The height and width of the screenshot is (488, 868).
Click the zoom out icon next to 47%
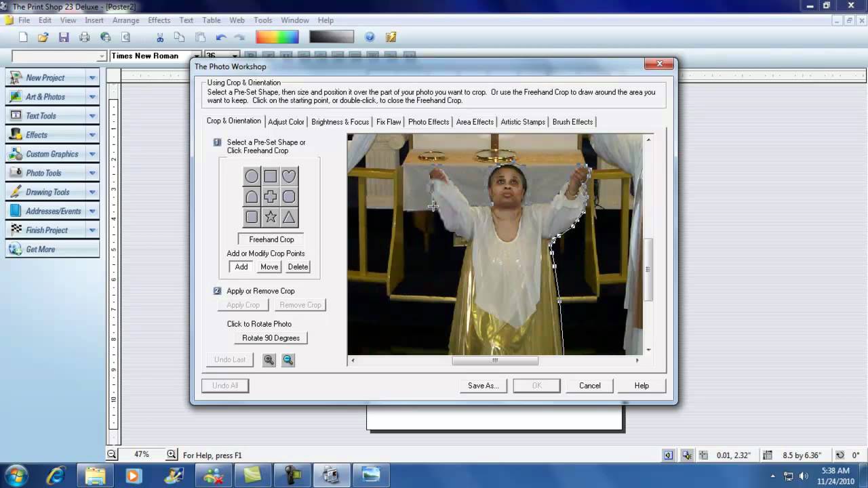point(112,454)
